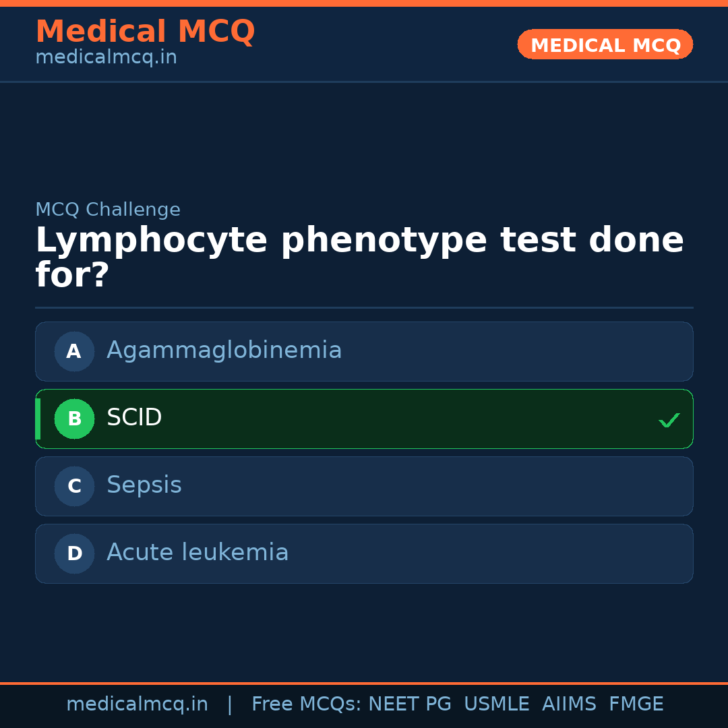Select the Agammaglobinemia answer text
The width and height of the screenshot is (728, 728).
pyautogui.click(x=224, y=351)
